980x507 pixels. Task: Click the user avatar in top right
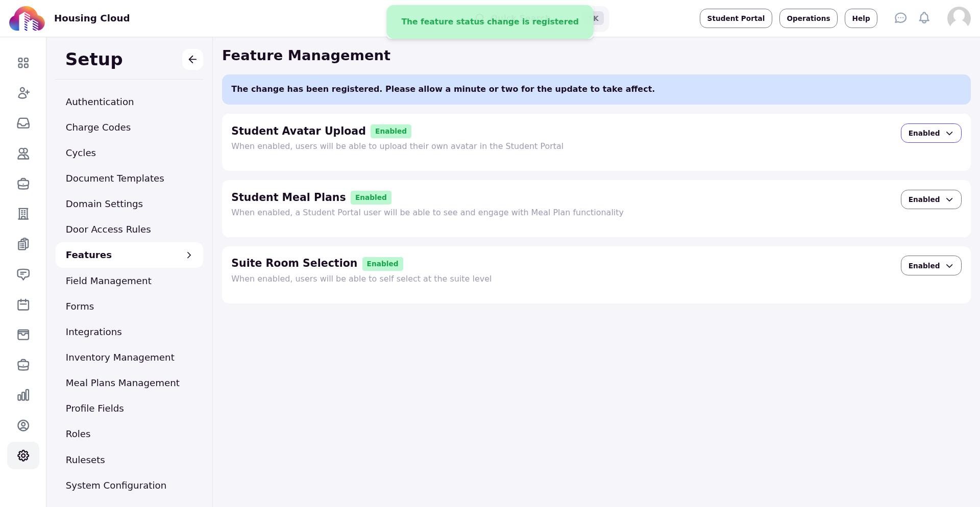pos(959,18)
